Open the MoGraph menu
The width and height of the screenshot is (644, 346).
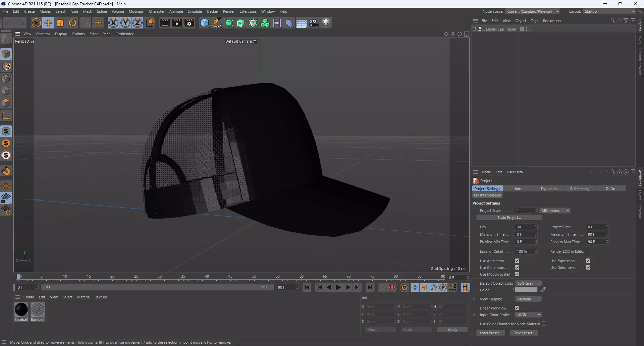[x=136, y=11]
